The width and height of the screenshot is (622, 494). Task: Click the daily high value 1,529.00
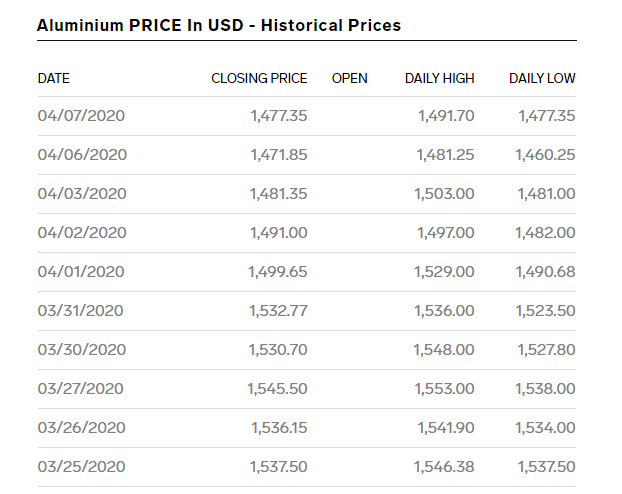pos(443,272)
